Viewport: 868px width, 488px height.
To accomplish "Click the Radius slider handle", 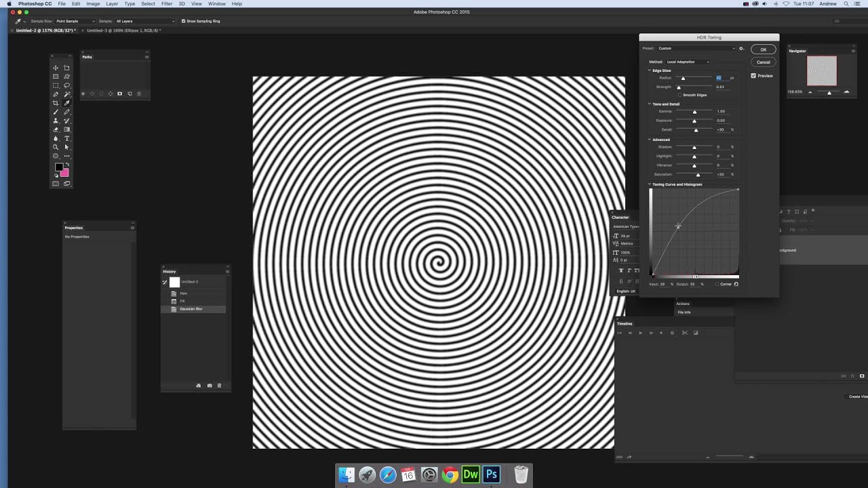I will [x=683, y=79].
